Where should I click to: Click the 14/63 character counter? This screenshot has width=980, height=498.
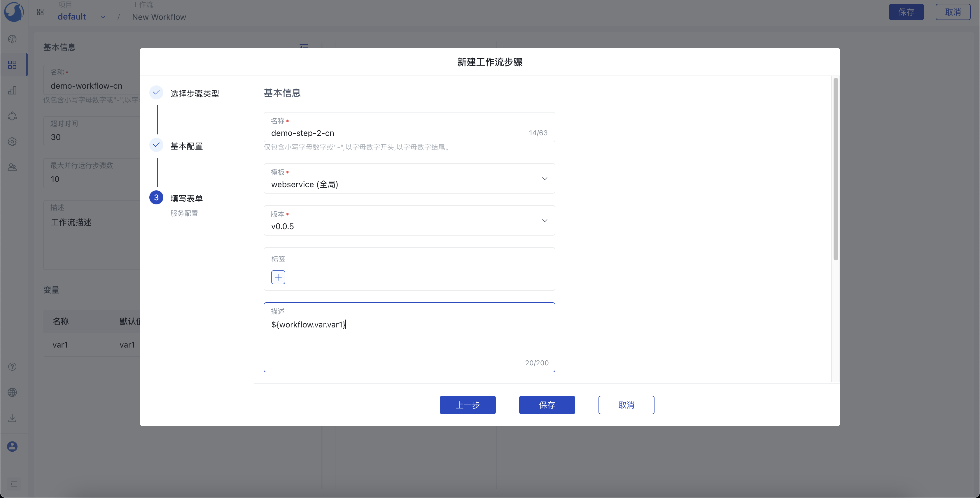click(x=538, y=133)
